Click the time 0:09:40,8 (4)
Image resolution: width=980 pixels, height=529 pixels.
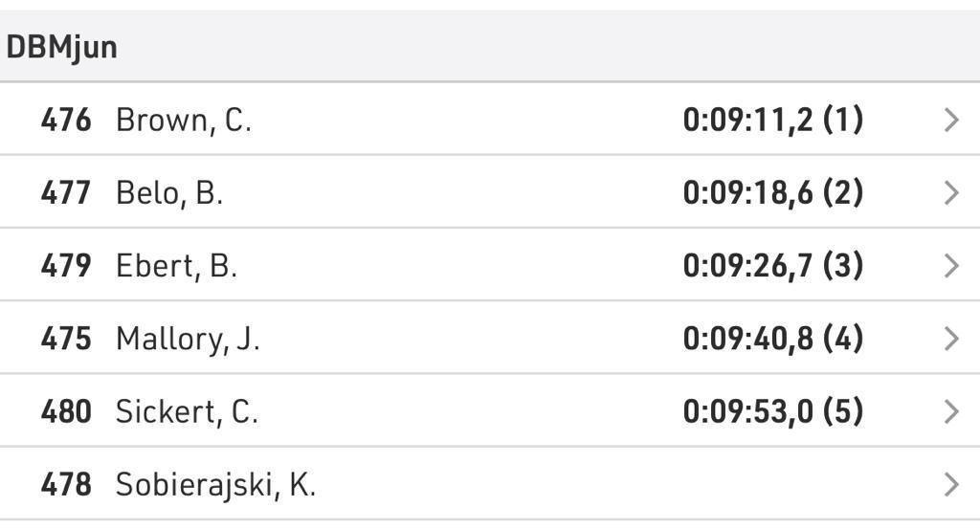(x=772, y=339)
